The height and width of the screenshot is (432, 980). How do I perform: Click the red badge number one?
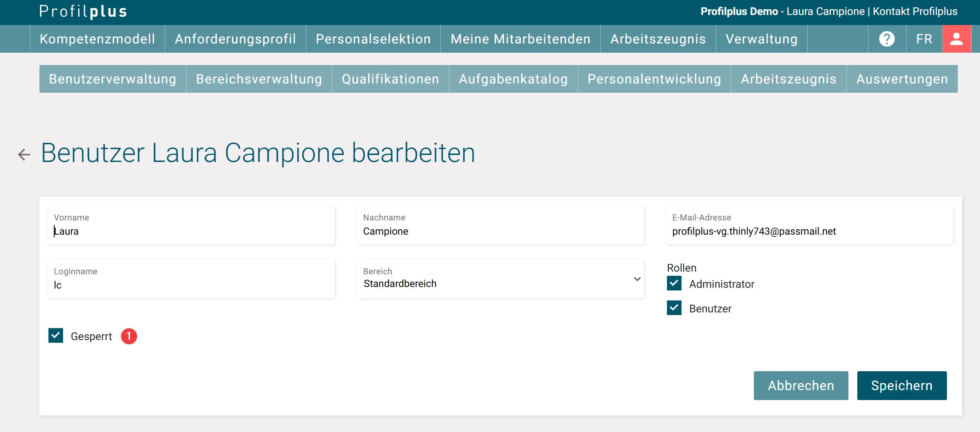[129, 336]
